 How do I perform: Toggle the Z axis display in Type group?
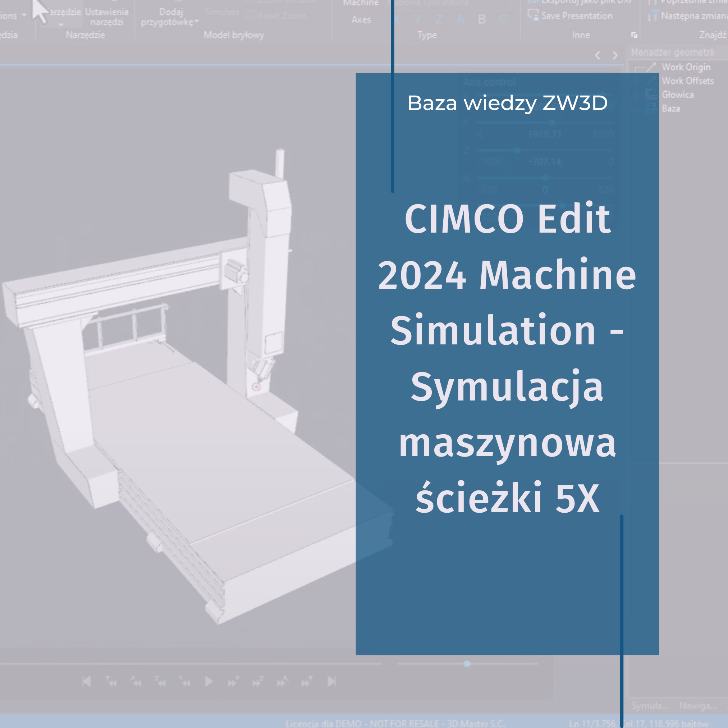439,19
